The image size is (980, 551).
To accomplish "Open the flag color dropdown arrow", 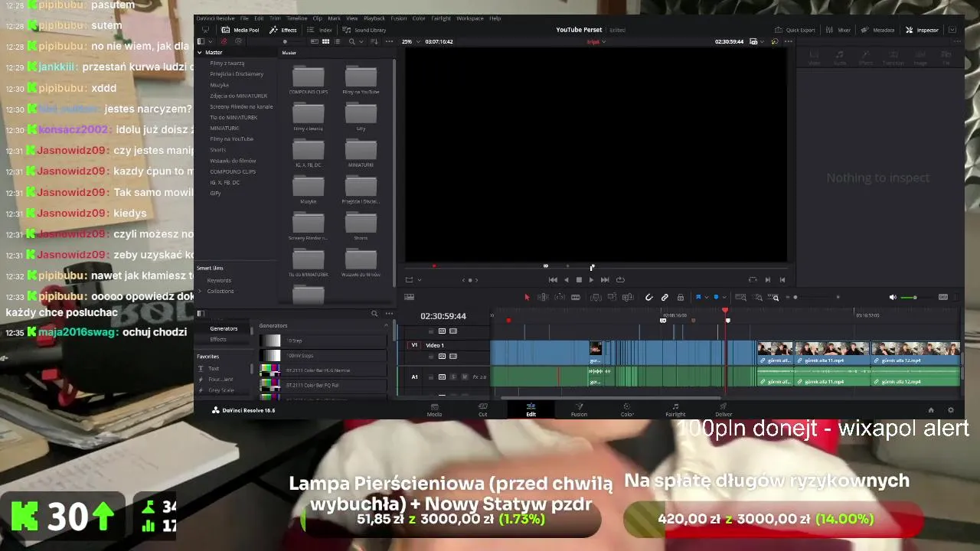I will [x=706, y=297].
